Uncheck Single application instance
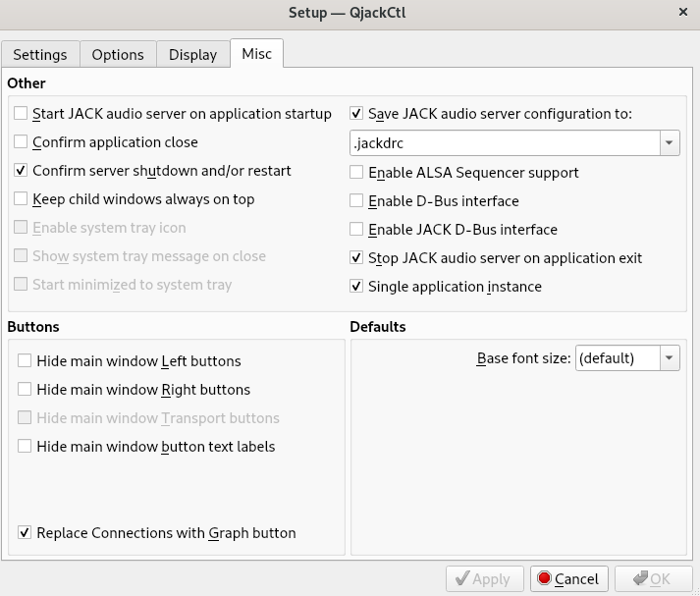 (x=357, y=287)
